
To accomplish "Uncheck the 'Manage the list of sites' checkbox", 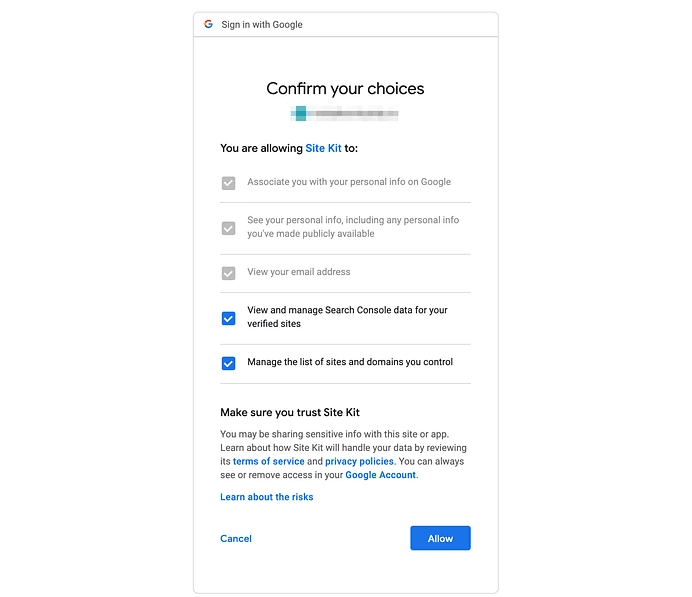I will [x=229, y=363].
